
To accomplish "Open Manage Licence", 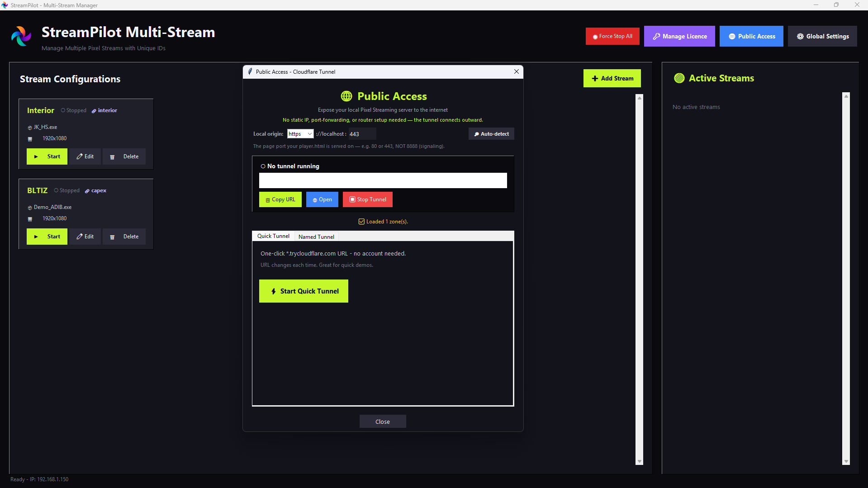I will (679, 36).
